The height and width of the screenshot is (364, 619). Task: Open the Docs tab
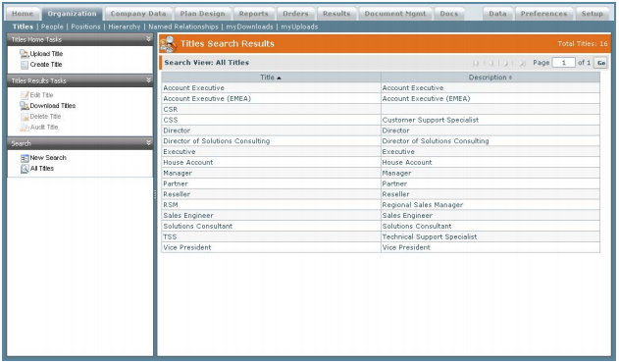click(x=449, y=14)
